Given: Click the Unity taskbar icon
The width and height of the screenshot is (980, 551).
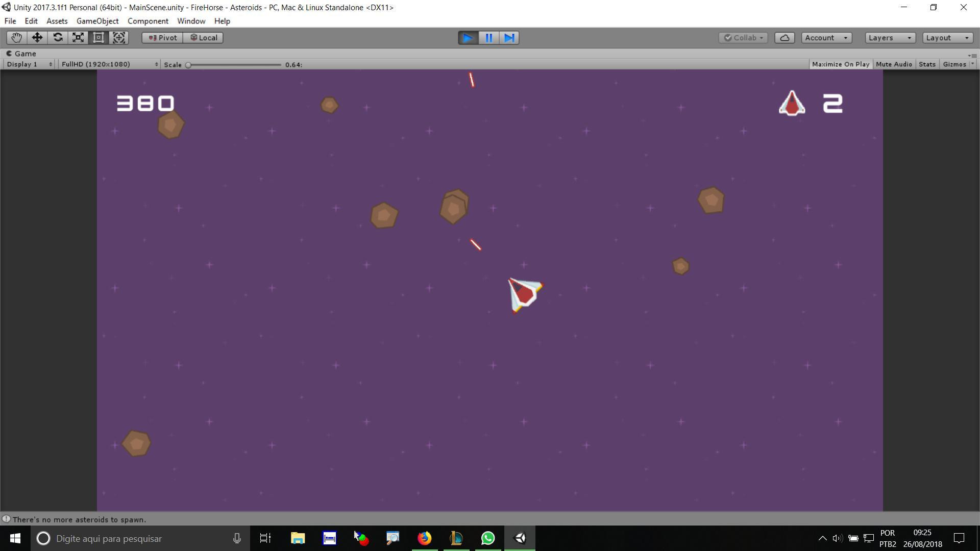Looking at the screenshot, I should [520, 538].
